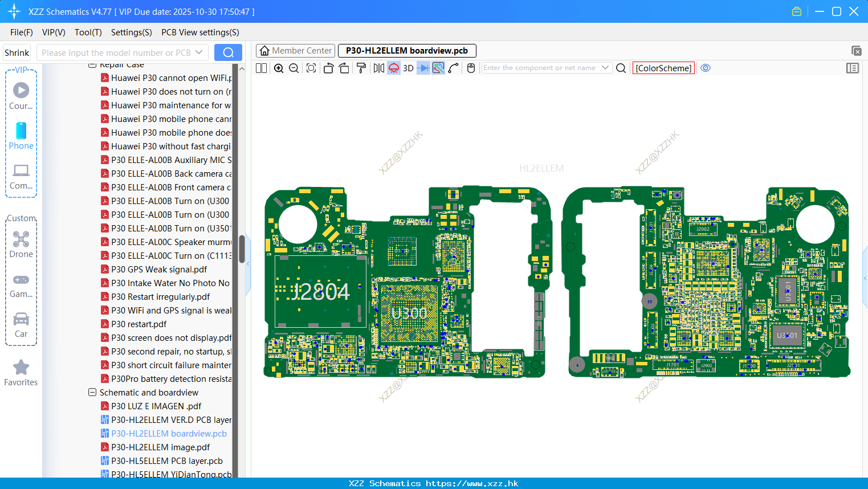
Task: Search the component or net name
Action: [x=621, y=68]
